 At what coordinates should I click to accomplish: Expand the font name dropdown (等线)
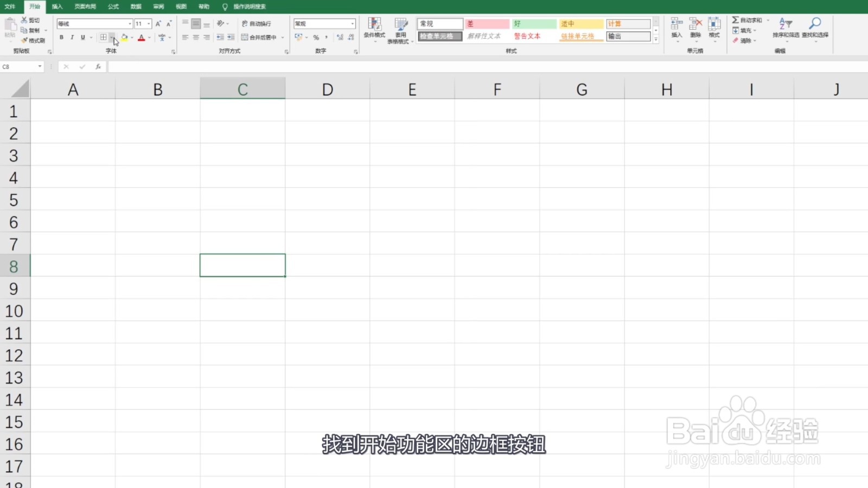tap(130, 24)
